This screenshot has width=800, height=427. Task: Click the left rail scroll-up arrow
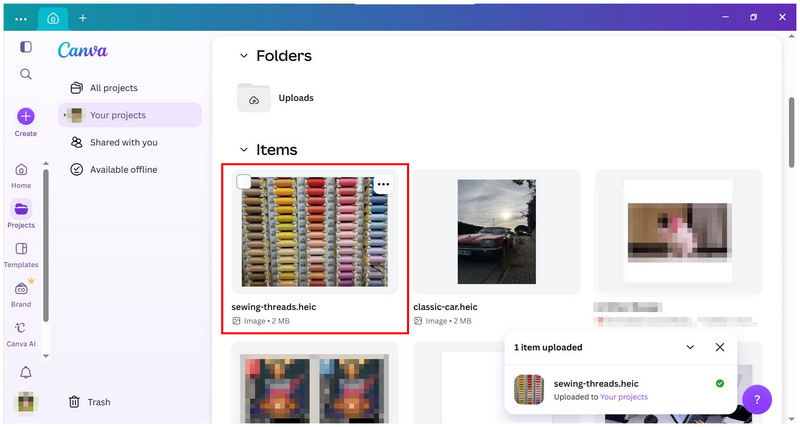tap(46, 163)
